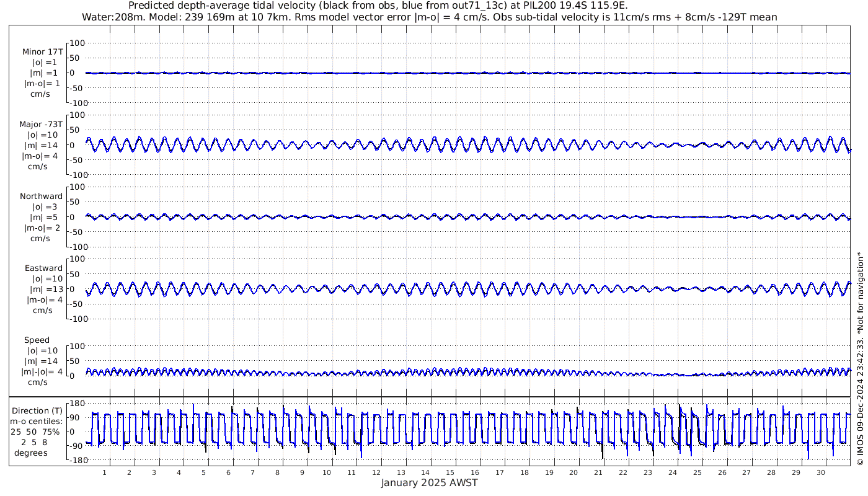
Task: Click the vertical IMOS copyright timestamp text
Action: [859, 358]
